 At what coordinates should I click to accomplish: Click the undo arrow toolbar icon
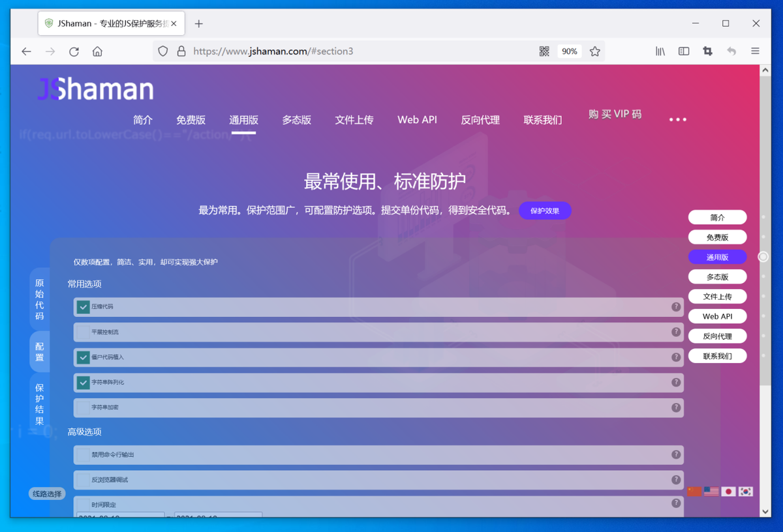[x=731, y=52]
